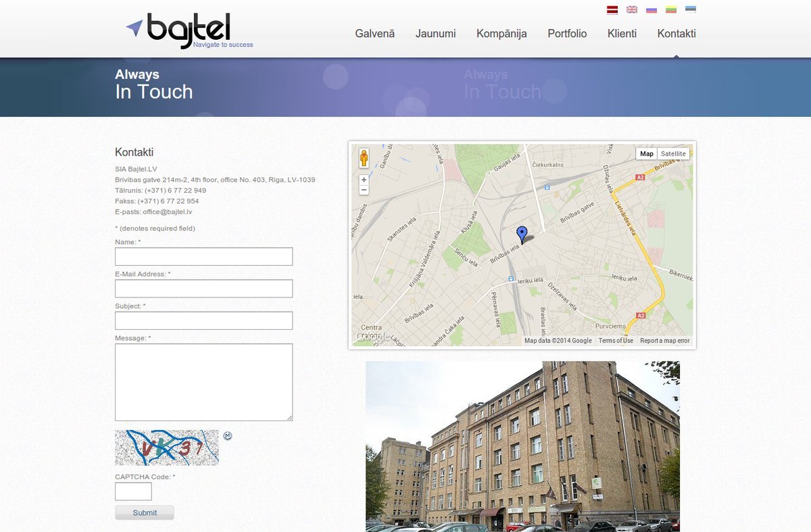The width and height of the screenshot is (811, 532).
Task: Click the Lithuanian flag icon
Action: tap(671, 9)
